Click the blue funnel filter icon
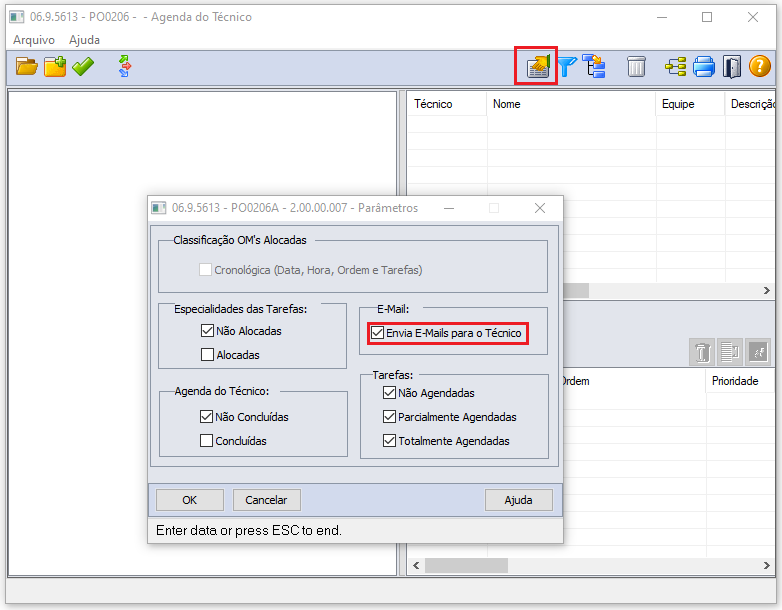 pos(567,66)
